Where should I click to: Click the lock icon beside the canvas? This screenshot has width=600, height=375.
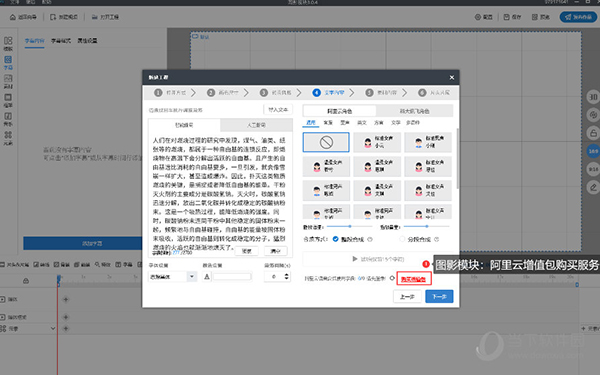(593, 133)
